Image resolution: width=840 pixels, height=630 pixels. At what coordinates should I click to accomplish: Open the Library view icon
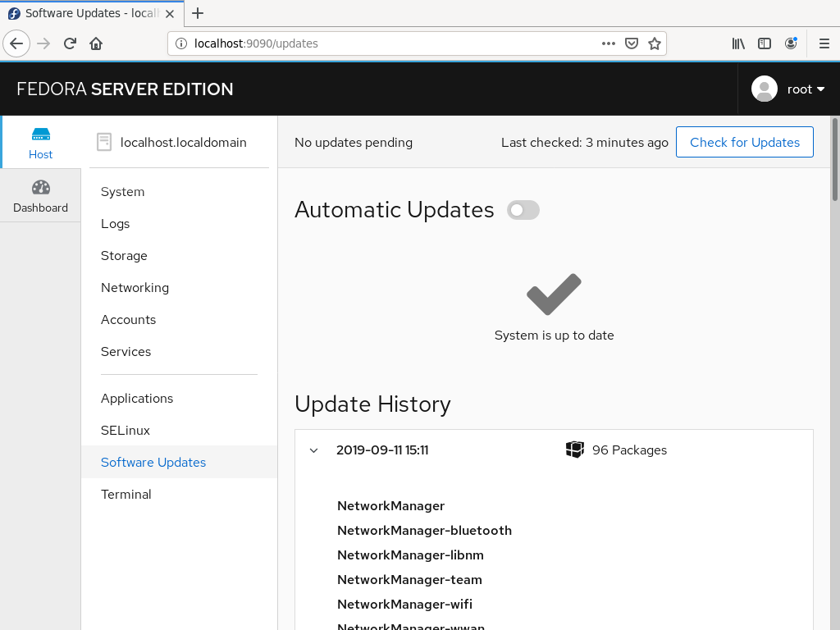click(738, 43)
